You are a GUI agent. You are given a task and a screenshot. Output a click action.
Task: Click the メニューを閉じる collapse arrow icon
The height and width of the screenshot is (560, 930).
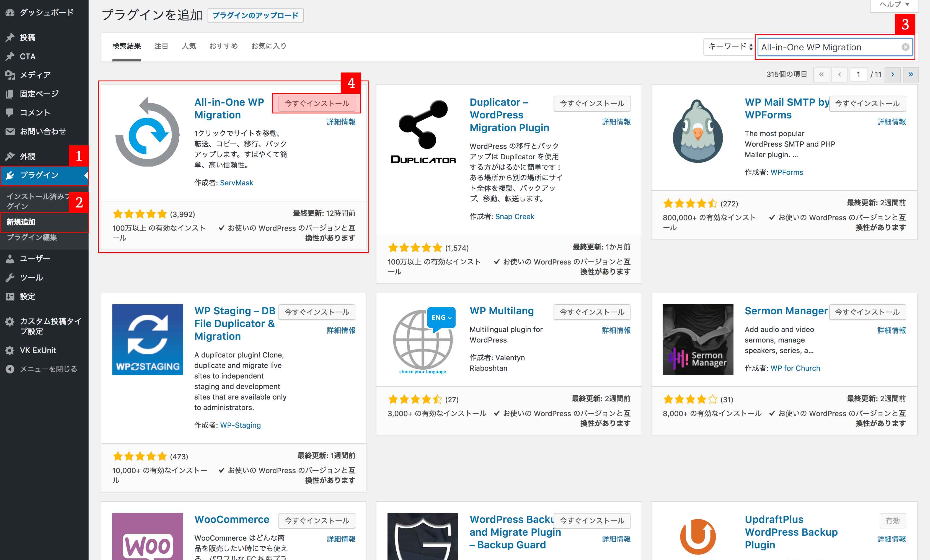(x=10, y=369)
